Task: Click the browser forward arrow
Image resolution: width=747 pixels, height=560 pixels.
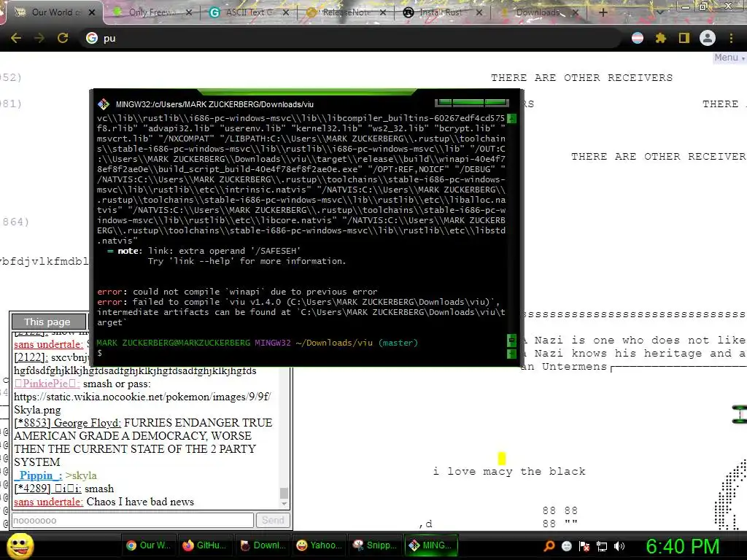Action: pos(39,38)
